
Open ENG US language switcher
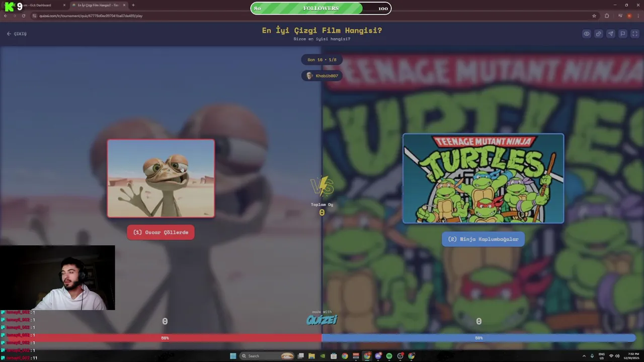pyautogui.click(x=602, y=356)
